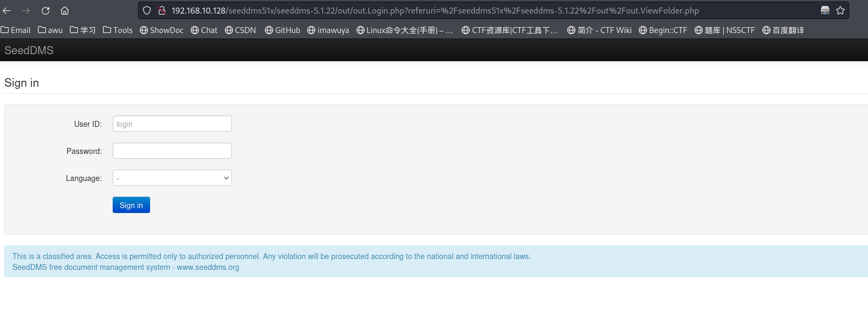Bookmark this page with the star icon
This screenshot has height=329, width=868.
point(840,10)
